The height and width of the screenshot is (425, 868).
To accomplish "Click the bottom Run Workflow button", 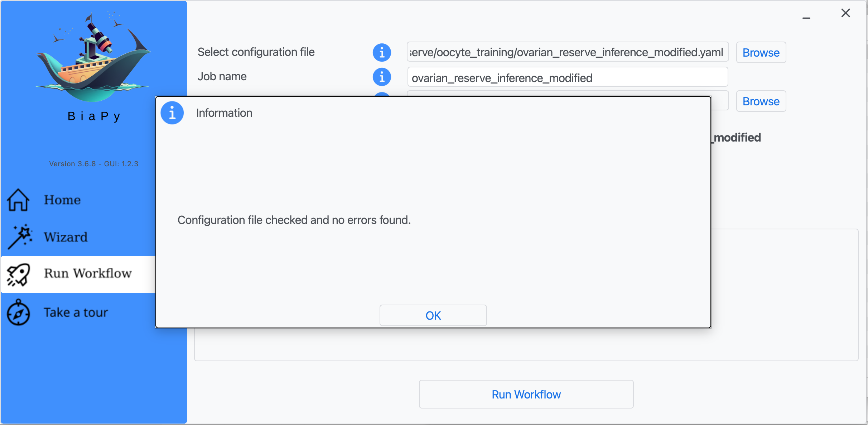I will point(526,395).
